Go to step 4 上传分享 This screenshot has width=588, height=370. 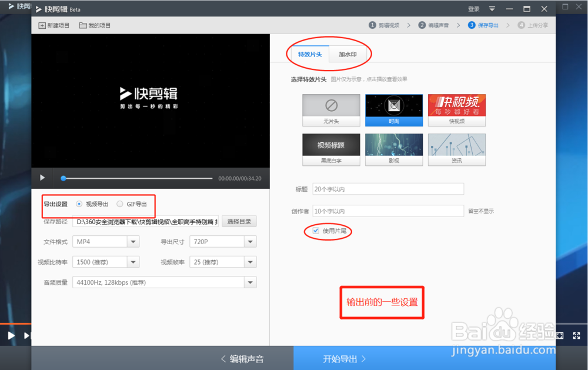click(x=533, y=25)
